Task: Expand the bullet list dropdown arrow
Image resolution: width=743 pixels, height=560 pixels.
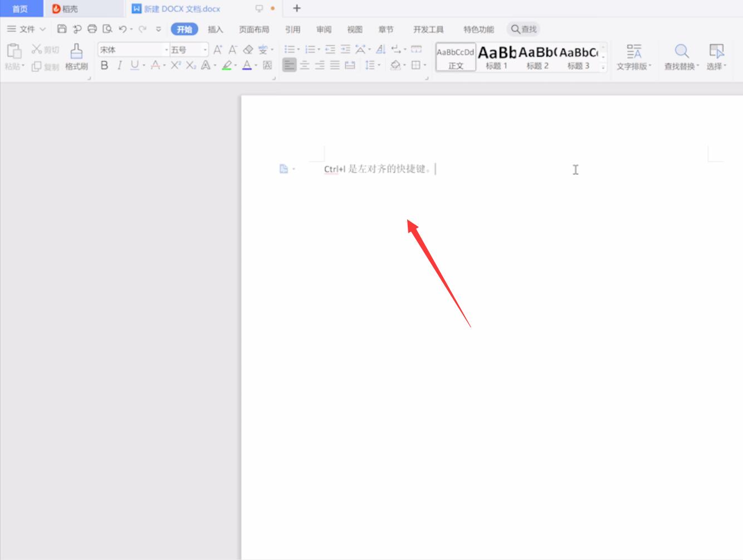Action: (x=298, y=50)
